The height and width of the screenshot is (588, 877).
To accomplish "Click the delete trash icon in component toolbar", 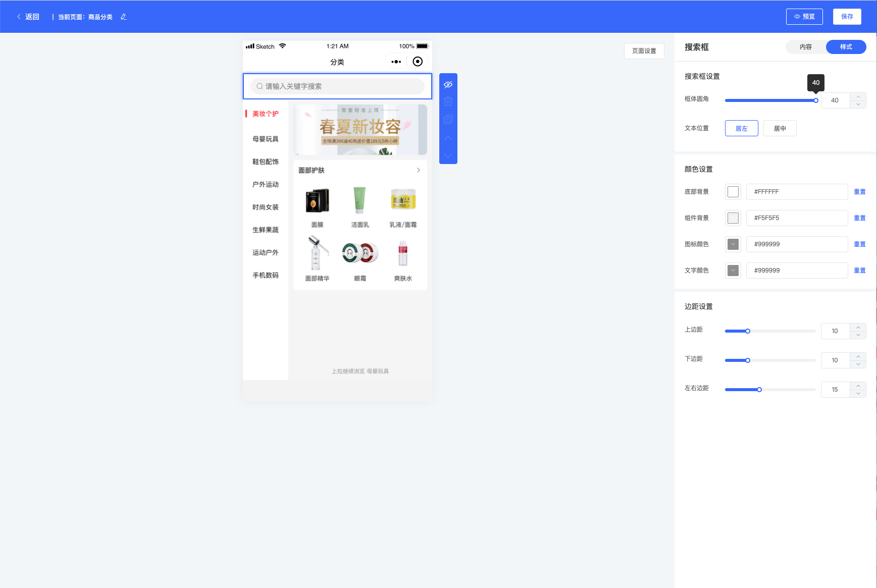I will (x=448, y=101).
